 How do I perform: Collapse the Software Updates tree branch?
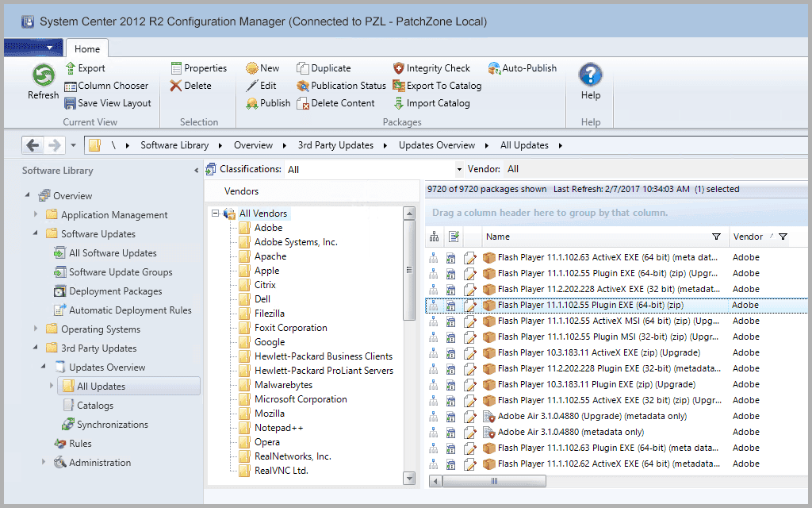35,233
